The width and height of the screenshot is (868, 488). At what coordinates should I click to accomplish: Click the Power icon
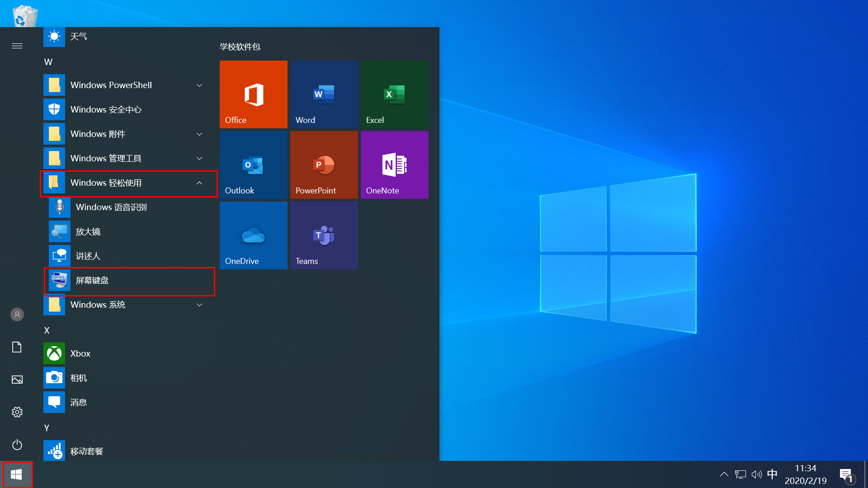point(17,445)
